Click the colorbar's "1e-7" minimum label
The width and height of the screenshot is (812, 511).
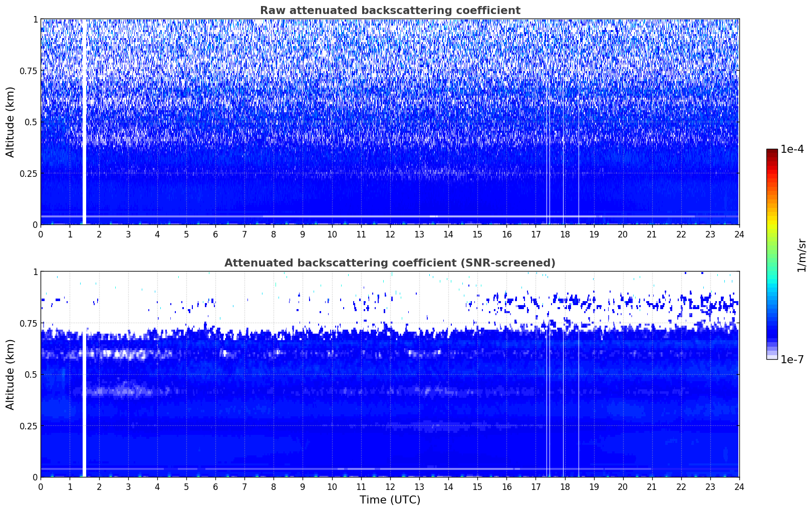coord(791,359)
